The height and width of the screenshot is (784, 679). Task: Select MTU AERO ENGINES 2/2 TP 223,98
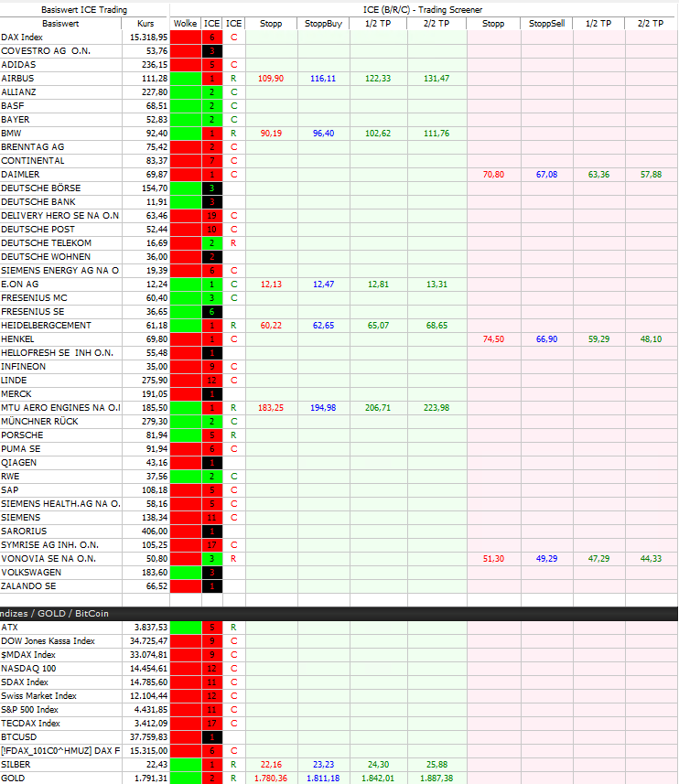(436, 408)
